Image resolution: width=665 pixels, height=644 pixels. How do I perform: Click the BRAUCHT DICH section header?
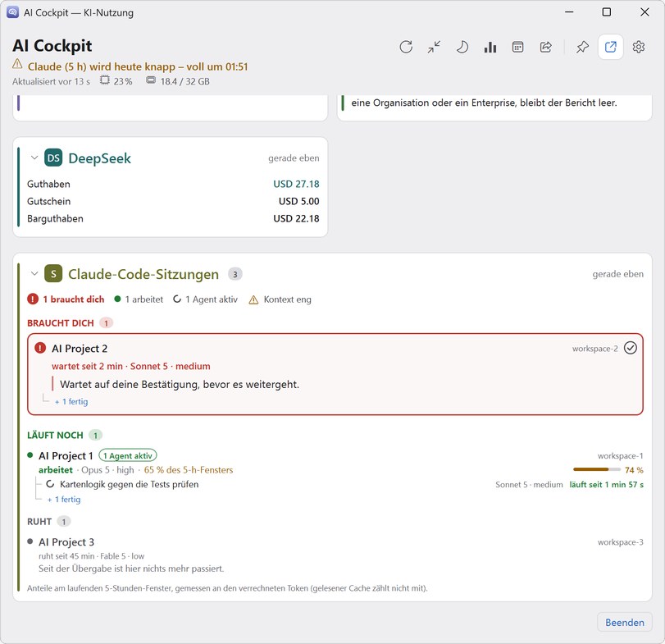pyautogui.click(x=60, y=323)
